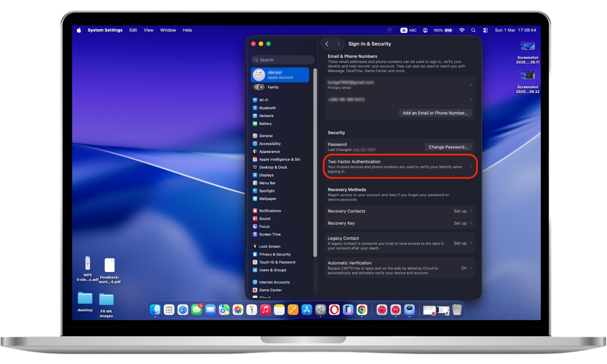Open Appearance settings from the sidebar
Screen dimensions: 607x364
(269, 151)
